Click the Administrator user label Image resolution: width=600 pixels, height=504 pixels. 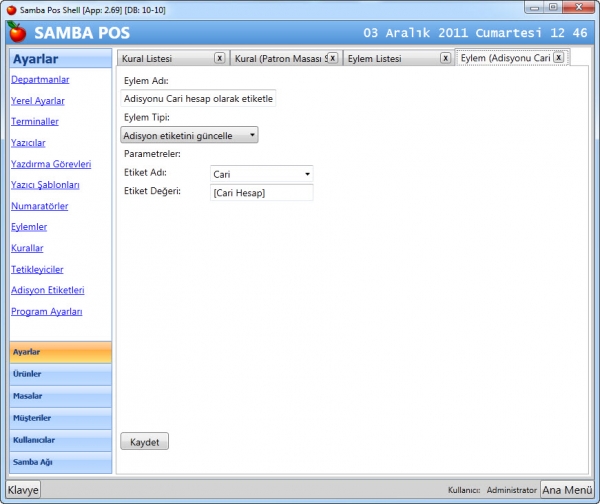[512, 490]
